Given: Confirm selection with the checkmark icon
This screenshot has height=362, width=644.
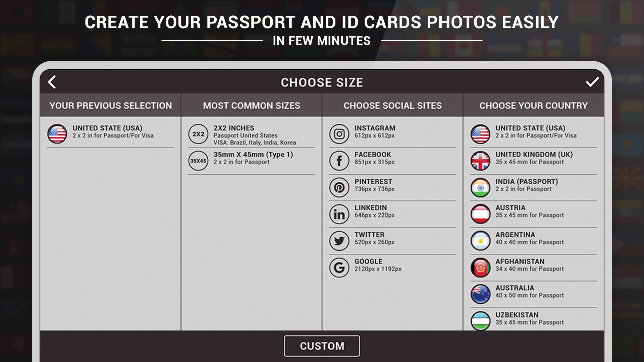Looking at the screenshot, I should 592,82.
